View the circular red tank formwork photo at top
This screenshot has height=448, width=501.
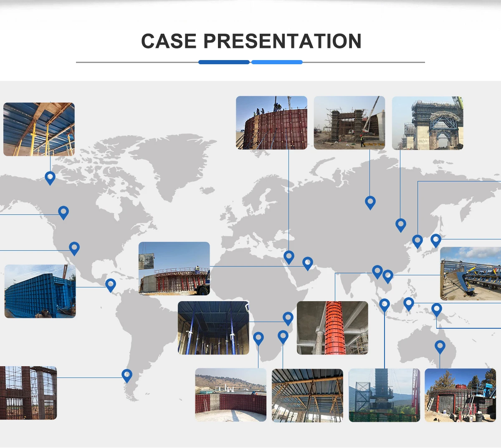[x=271, y=123]
